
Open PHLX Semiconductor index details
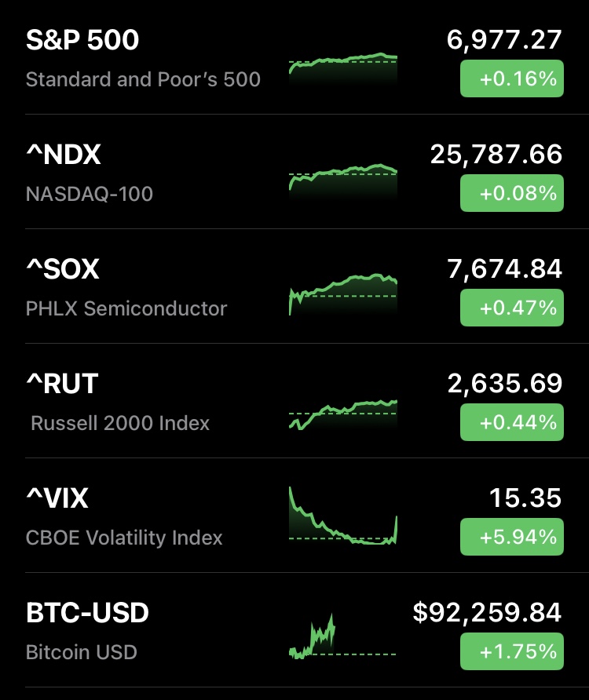(126, 308)
